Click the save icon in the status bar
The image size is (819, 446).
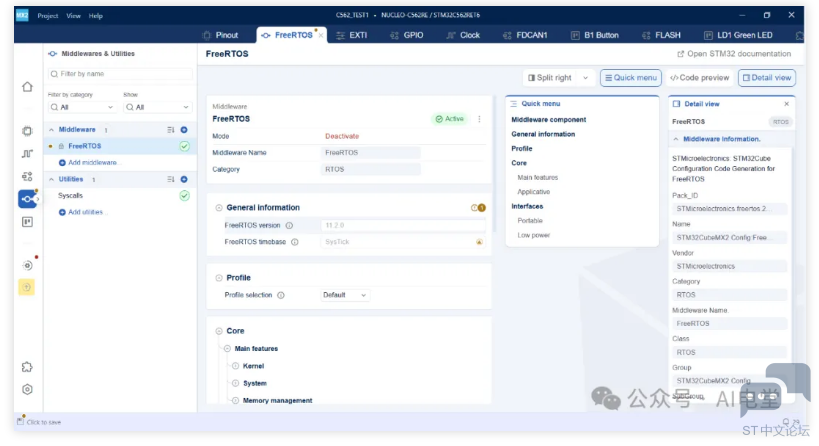pyautogui.click(x=20, y=422)
